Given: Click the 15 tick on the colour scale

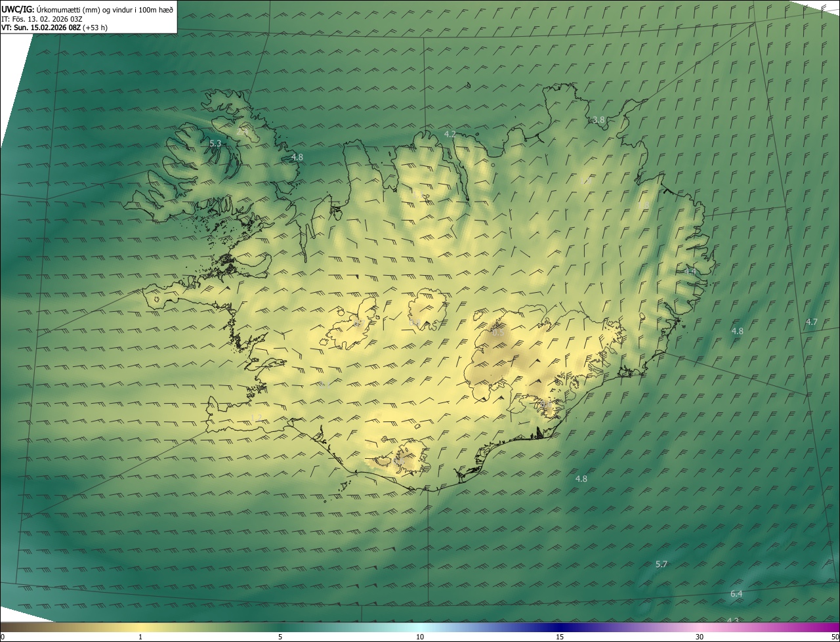Looking at the screenshot, I should click(560, 637).
